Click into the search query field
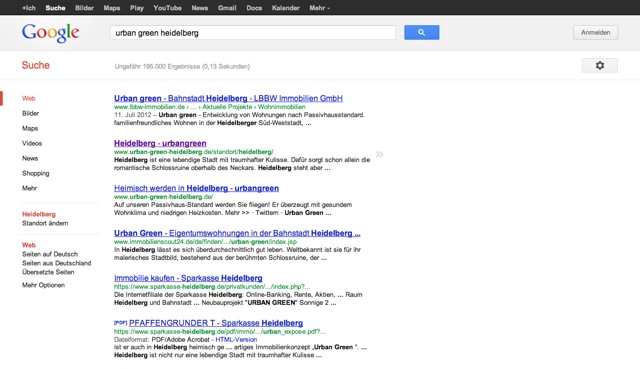640x369 pixels. coord(253,33)
